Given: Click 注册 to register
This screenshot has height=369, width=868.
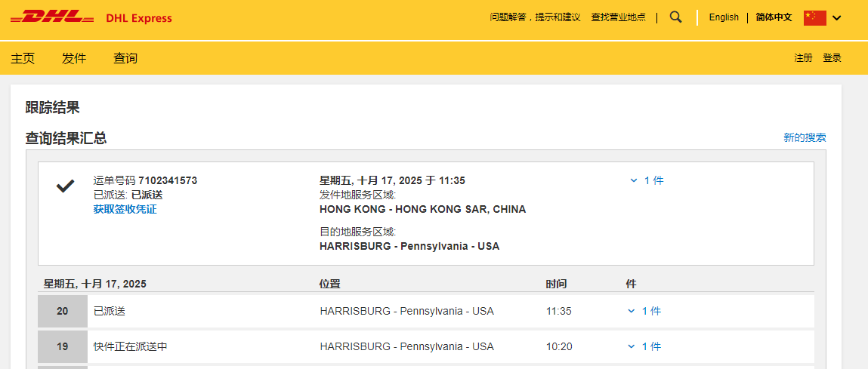Looking at the screenshot, I should [x=803, y=58].
